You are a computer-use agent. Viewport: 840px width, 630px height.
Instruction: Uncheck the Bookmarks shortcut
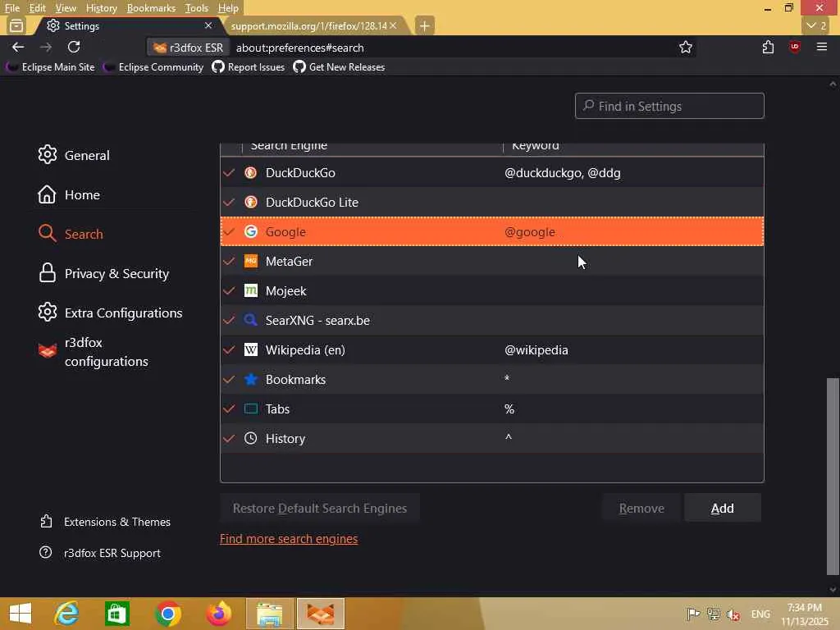tap(229, 379)
